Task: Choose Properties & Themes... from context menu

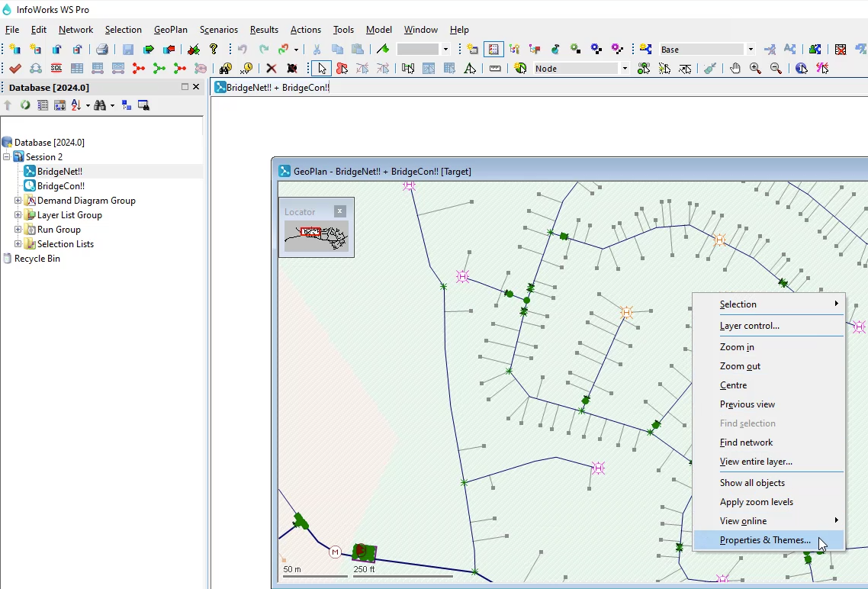Action: tap(769, 540)
